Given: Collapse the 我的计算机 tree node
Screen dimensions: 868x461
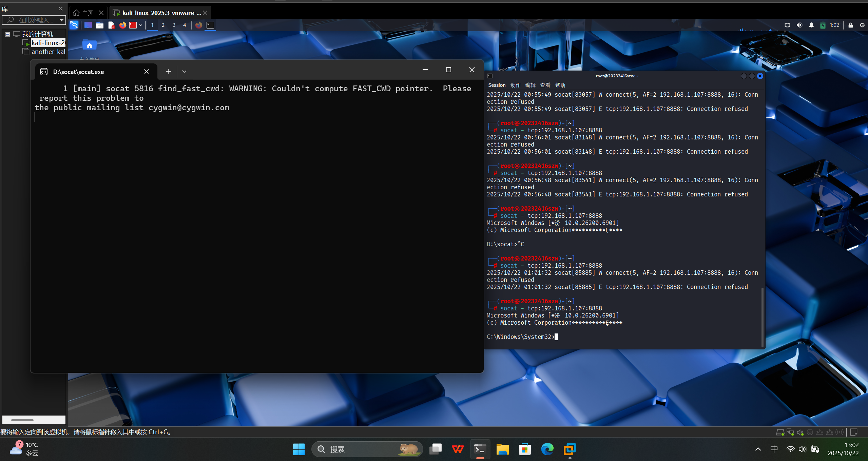Looking at the screenshot, I should 7,34.
